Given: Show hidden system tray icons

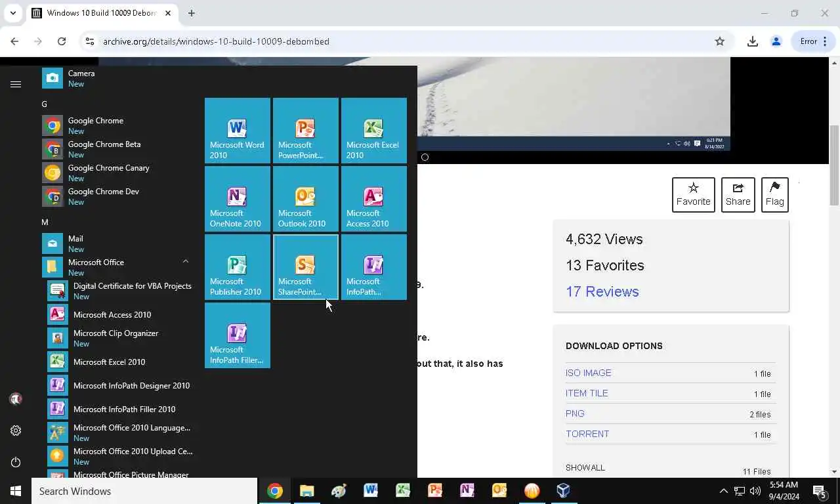Looking at the screenshot, I should click(723, 491).
